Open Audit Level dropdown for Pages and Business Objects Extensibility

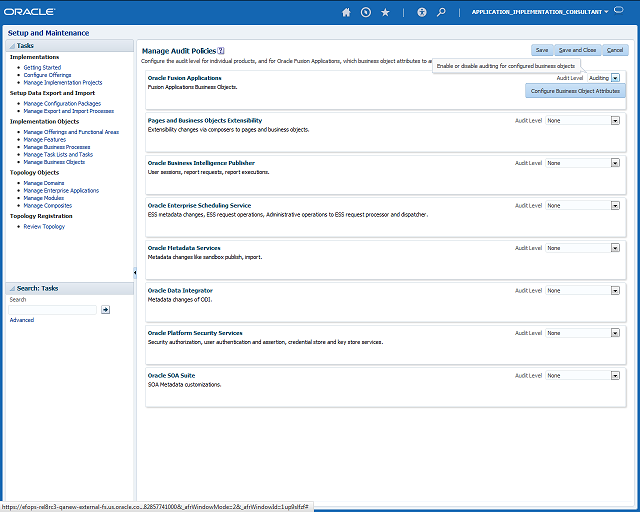tap(616, 120)
